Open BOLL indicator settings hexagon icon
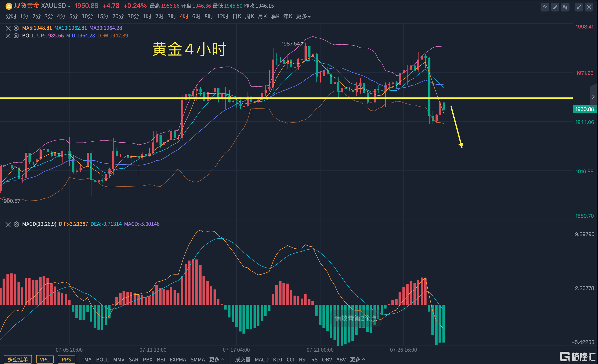This screenshot has width=598, height=364. coord(16,36)
